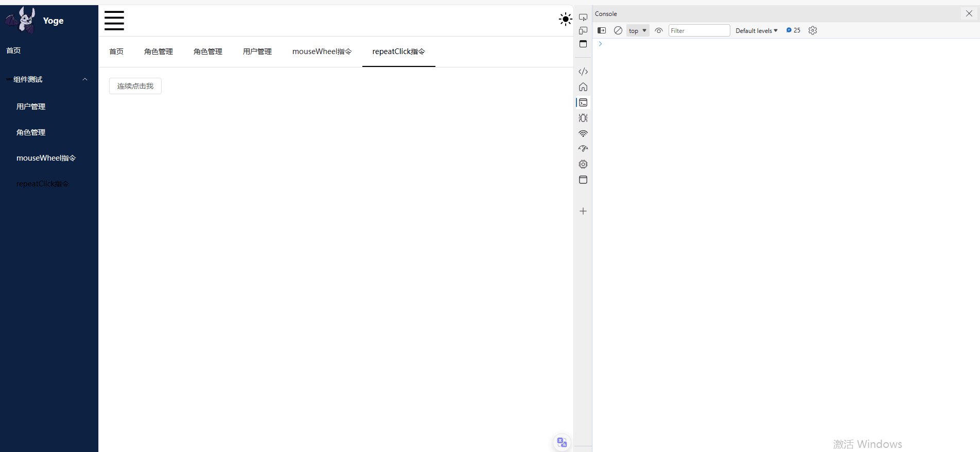The height and width of the screenshot is (452, 980).
Task: Click the 连续点击我 button
Action: pyautogui.click(x=135, y=86)
